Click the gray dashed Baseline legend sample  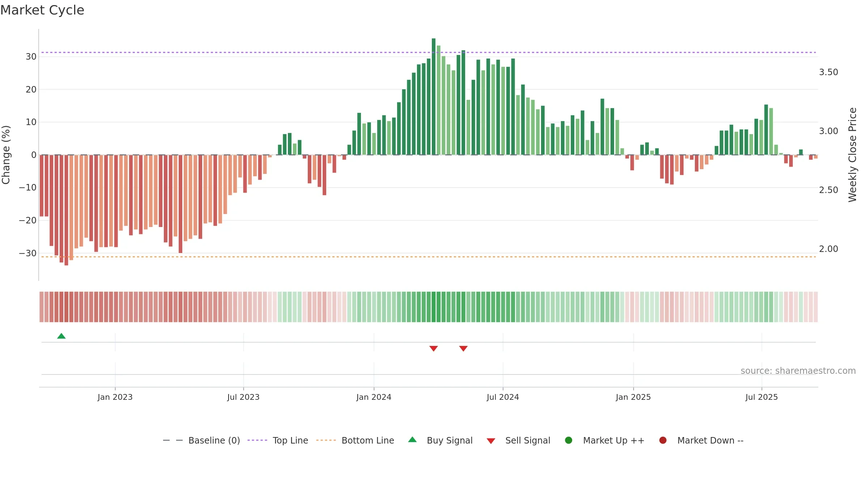pyautogui.click(x=173, y=440)
